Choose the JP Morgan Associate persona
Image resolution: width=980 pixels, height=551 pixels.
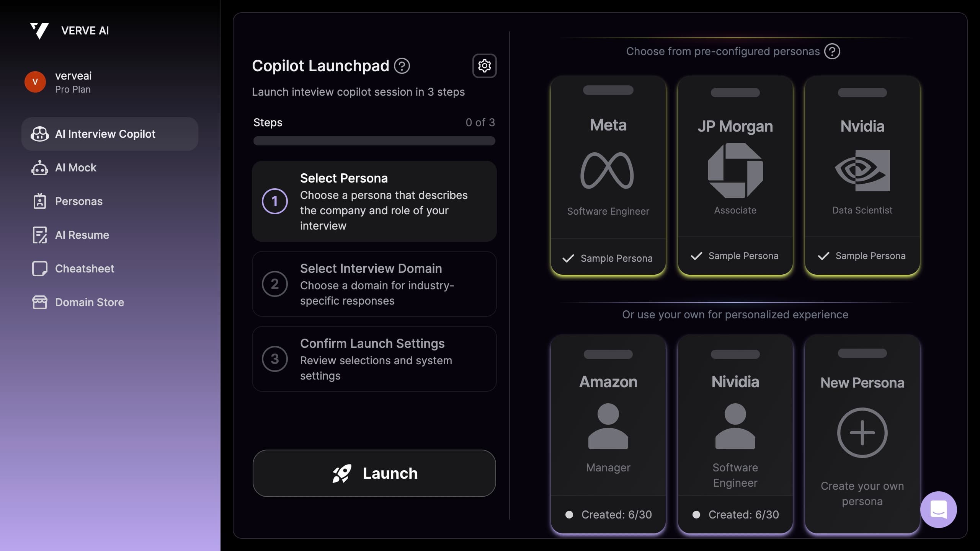(735, 175)
